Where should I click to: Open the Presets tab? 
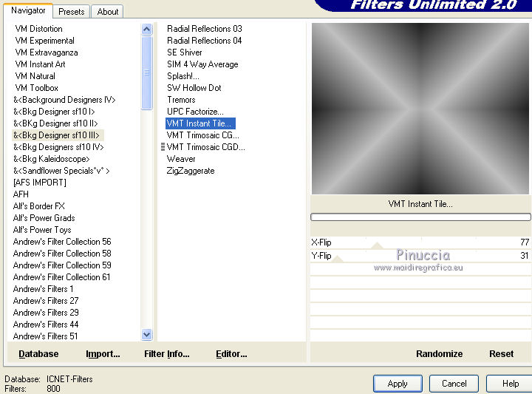click(x=71, y=12)
